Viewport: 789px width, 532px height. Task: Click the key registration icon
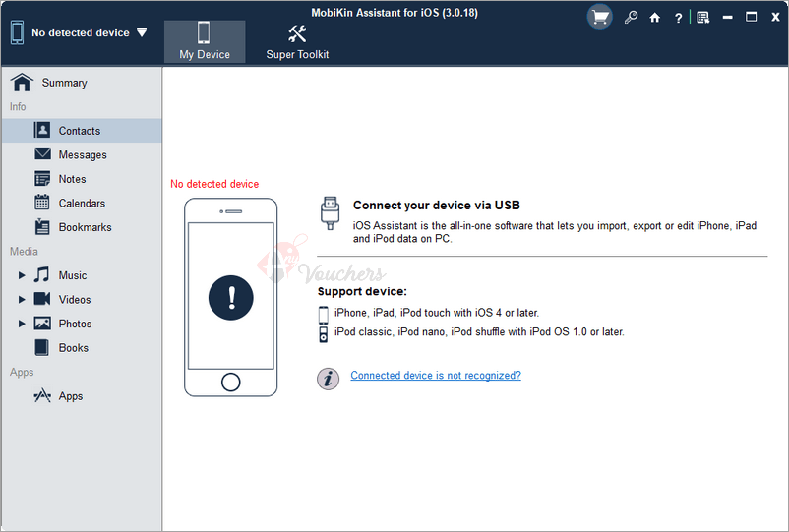pos(631,17)
